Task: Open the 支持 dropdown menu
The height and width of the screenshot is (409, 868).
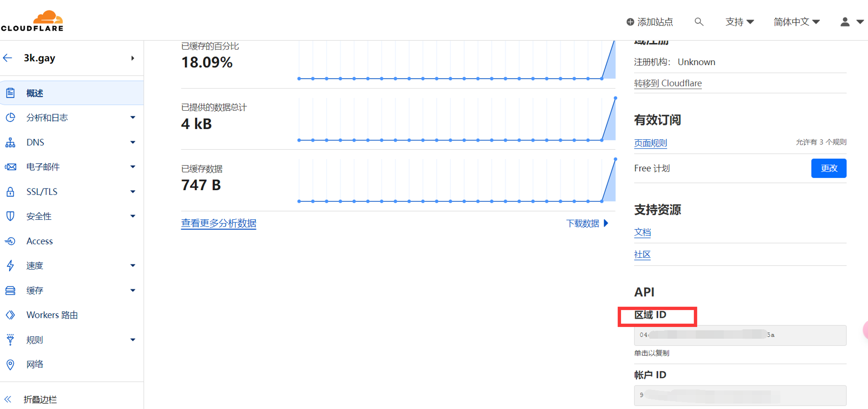Action: (740, 22)
